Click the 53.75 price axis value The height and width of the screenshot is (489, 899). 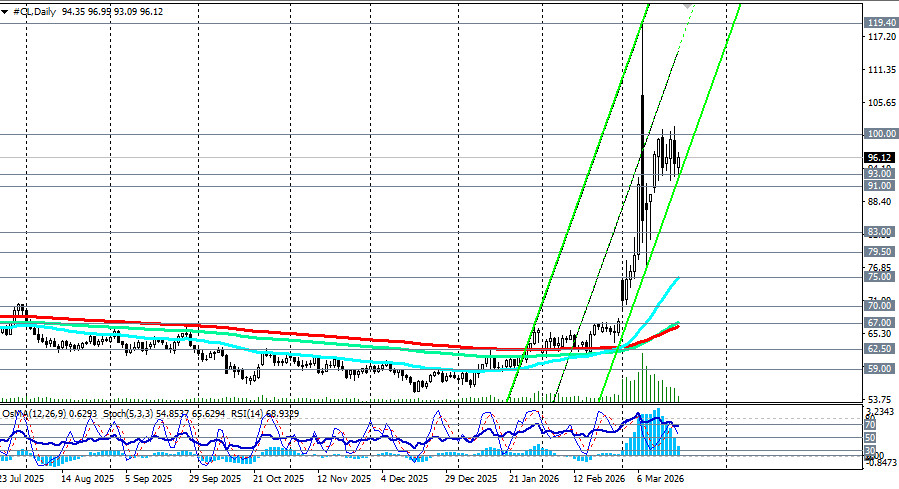coord(880,400)
